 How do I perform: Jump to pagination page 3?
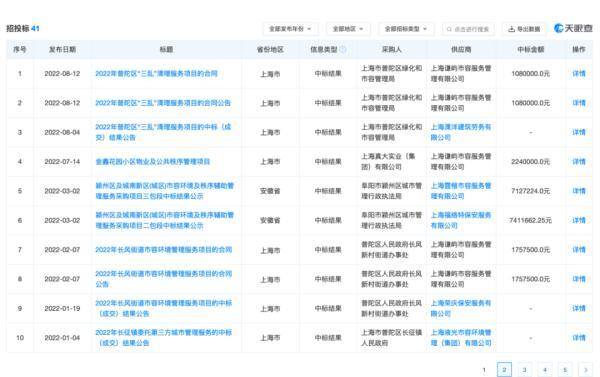point(525,370)
